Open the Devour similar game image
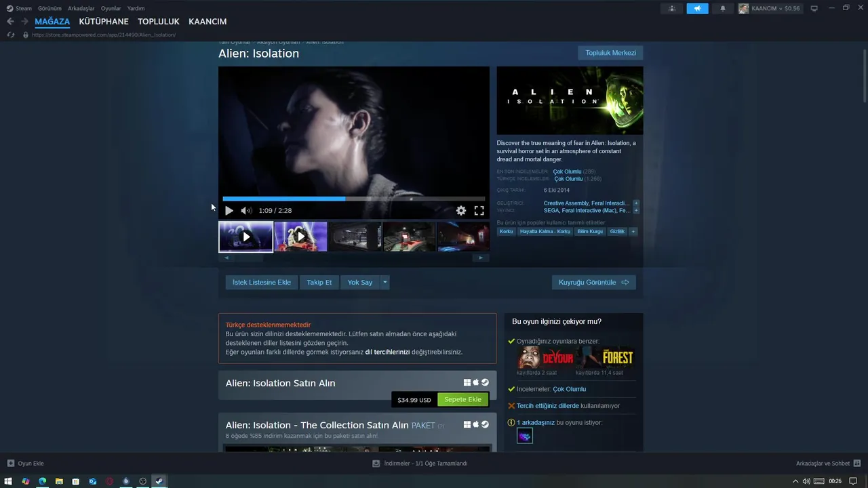Viewport: 868px width, 488px height. pos(545,358)
